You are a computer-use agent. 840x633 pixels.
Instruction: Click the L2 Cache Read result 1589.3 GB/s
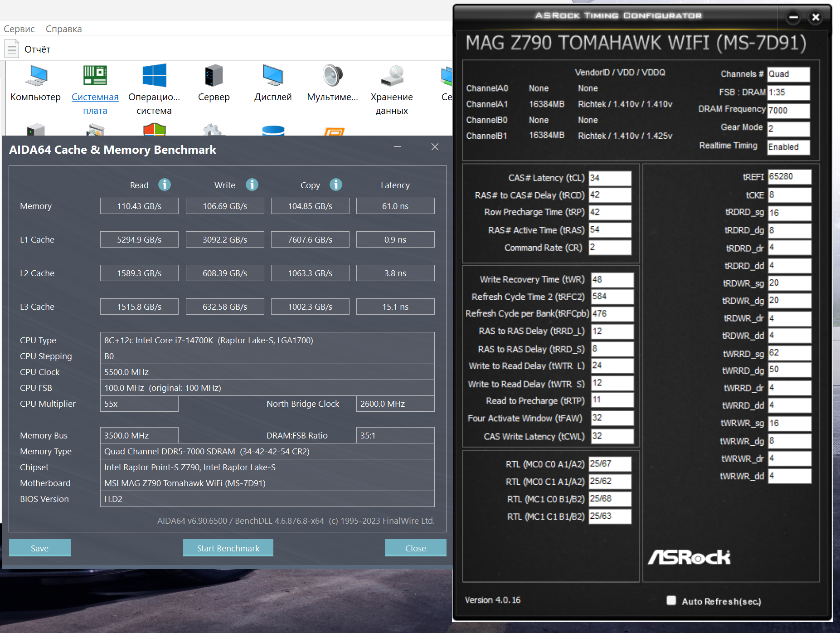139,273
